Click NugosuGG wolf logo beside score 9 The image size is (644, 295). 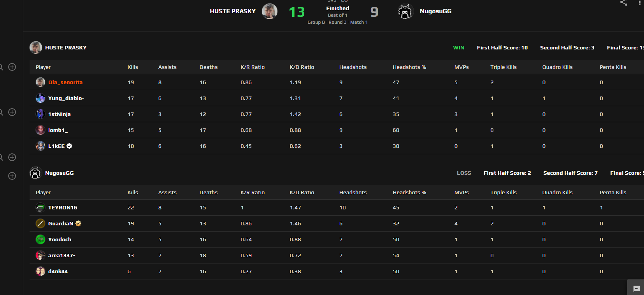tap(405, 12)
